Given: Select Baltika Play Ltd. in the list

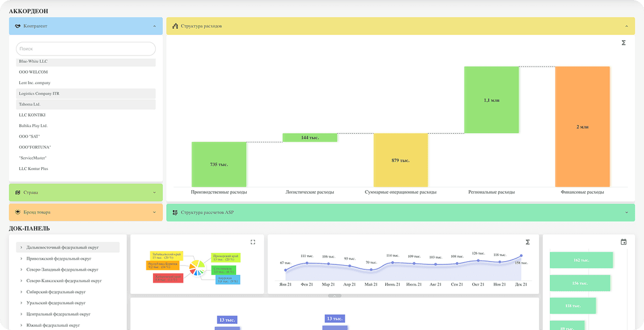Looking at the screenshot, I should pyautogui.click(x=86, y=125).
